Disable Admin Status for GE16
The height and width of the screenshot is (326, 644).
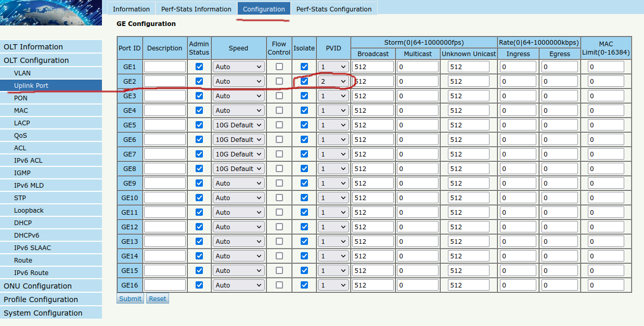(199, 285)
